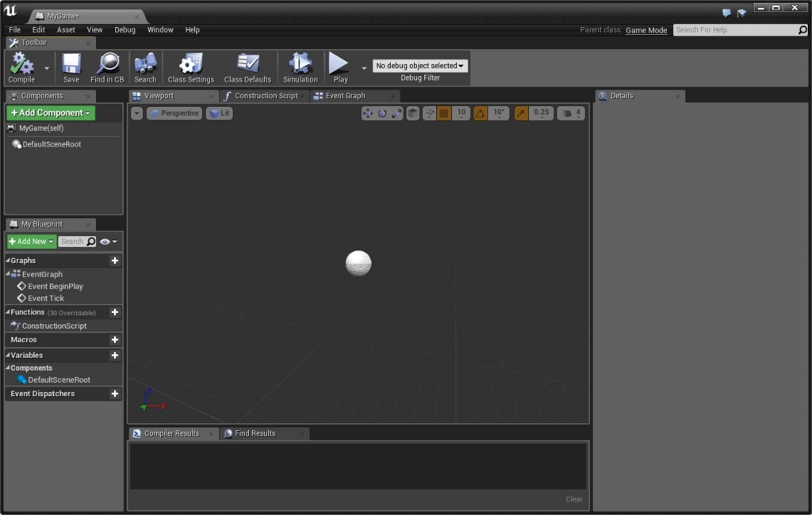Toggle grid snapping on or off

(x=444, y=113)
